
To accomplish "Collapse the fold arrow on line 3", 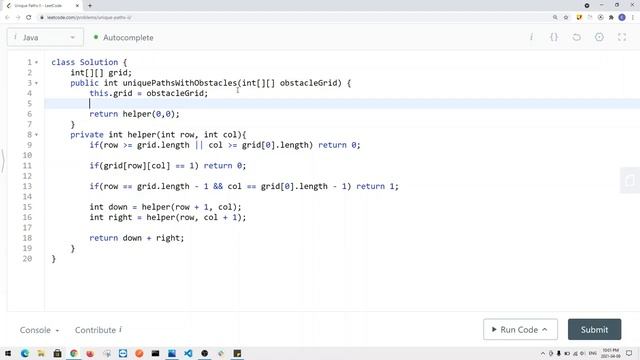I will pos(36,83).
